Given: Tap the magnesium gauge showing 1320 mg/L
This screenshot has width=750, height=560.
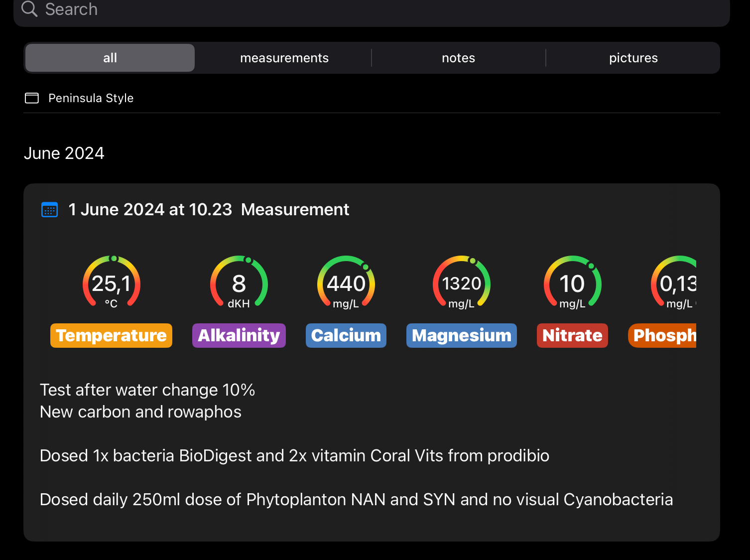Looking at the screenshot, I should pyautogui.click(x=462, y=283).
